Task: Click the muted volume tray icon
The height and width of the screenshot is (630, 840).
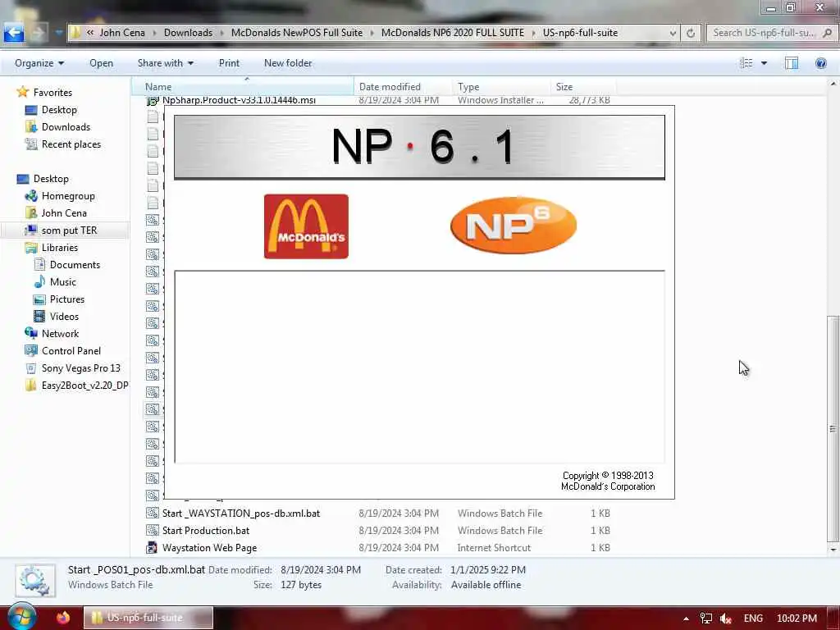Action: coord(726,619)
